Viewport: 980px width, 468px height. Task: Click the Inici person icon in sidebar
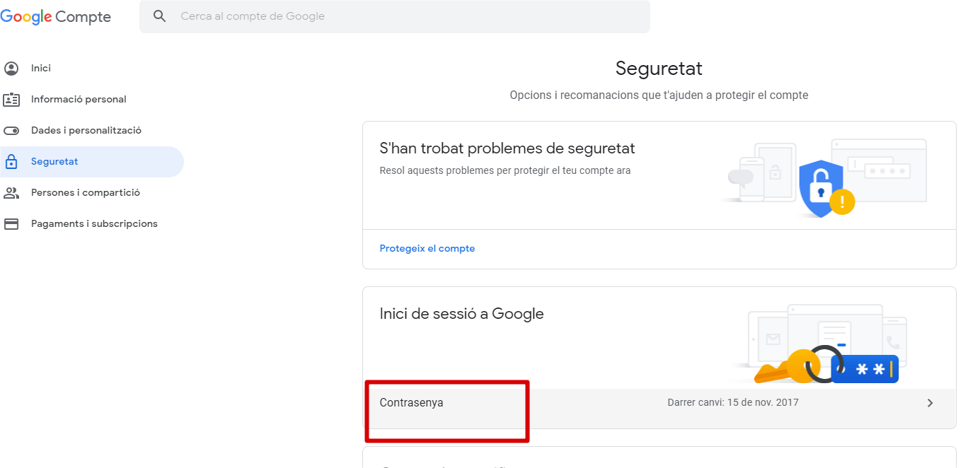point(11,69)
